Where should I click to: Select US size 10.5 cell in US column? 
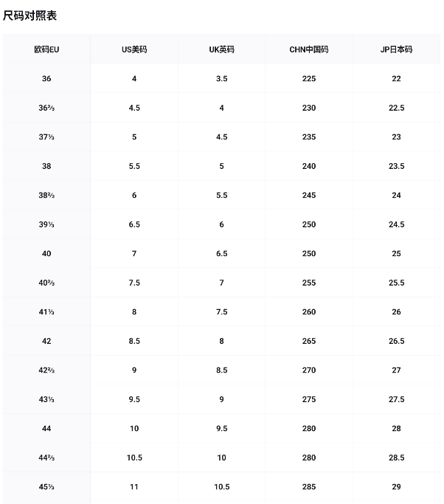pos(134,458)
